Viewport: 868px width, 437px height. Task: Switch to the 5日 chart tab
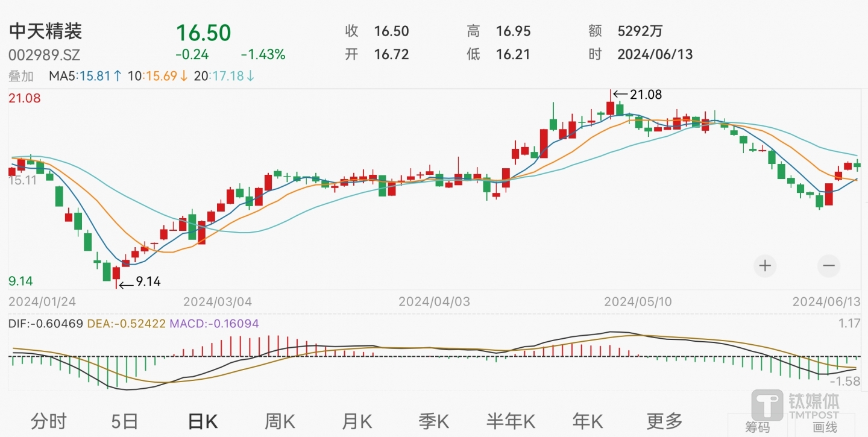124,421
